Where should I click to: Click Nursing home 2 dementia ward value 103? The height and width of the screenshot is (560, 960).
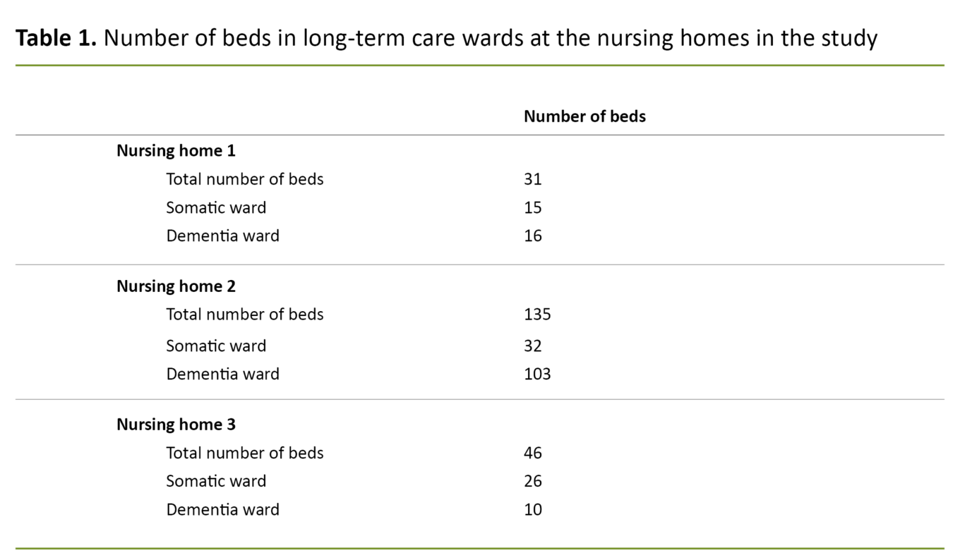pos(537,374)
